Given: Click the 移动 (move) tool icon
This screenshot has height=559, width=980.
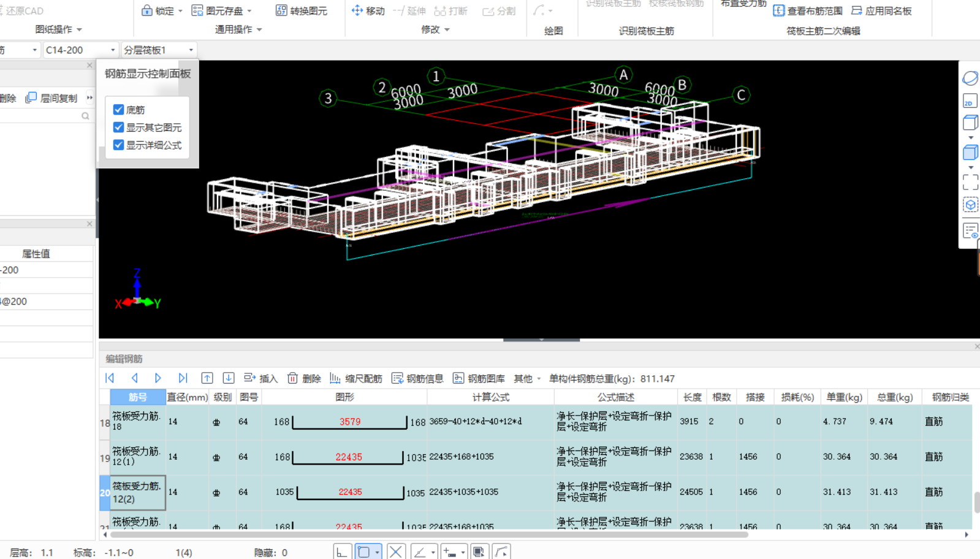Looking at the screenshot, I should tap(357, 10).
